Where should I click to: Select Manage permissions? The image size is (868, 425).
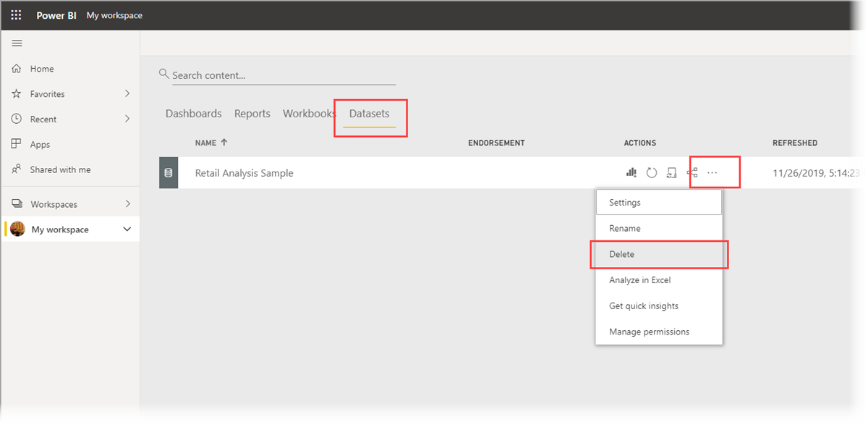pyautogui.click(x=649, y=332)
